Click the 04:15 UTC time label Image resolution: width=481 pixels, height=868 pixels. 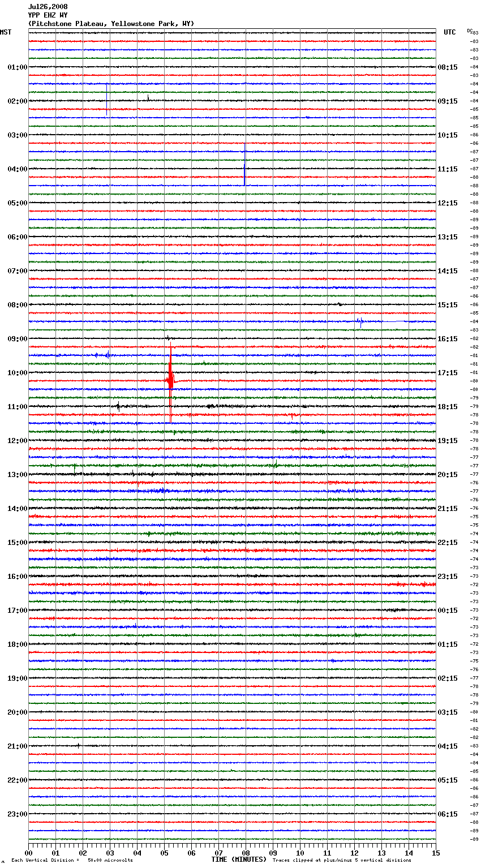pos(448,746)
